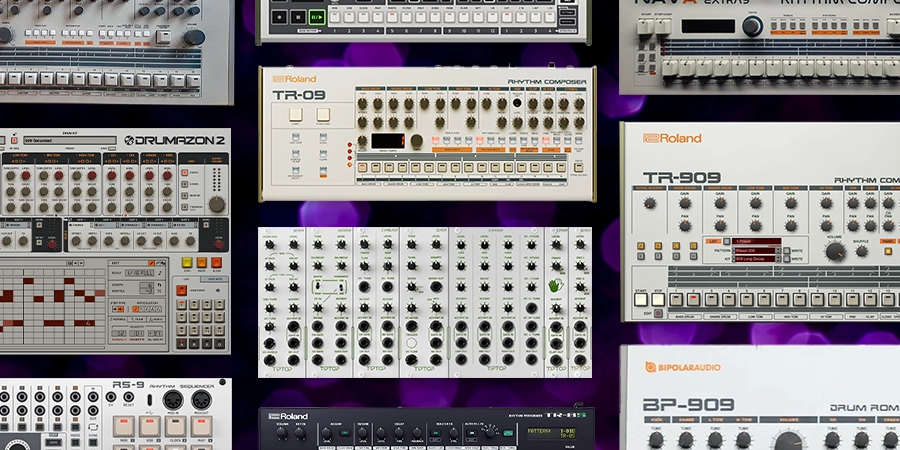
Task: Toggle step 3 button on the TR-909 sequencer
Action: [x=712, y=299]
